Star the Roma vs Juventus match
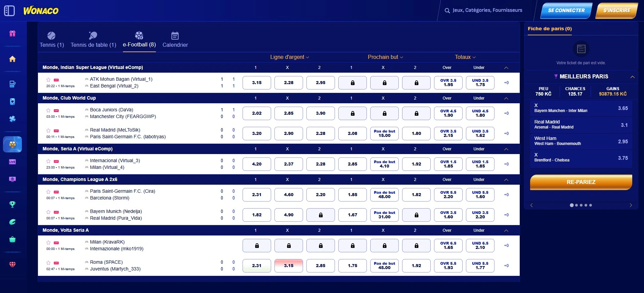The image size is (644, 293). point(48,263)
